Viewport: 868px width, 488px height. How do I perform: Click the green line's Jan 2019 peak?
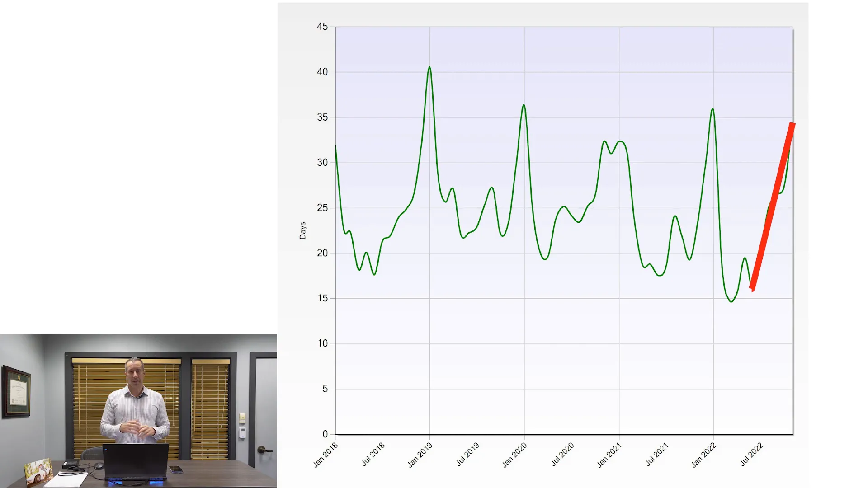coord(429,67)
